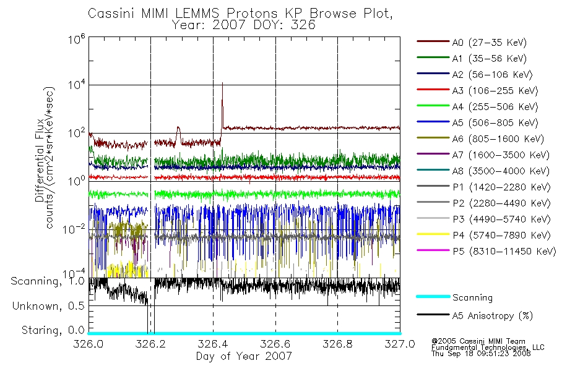The width and height of the screenshot is (588, 371).
Task: Click the small A0 bump near 326.29
Action: coord(178,129)
